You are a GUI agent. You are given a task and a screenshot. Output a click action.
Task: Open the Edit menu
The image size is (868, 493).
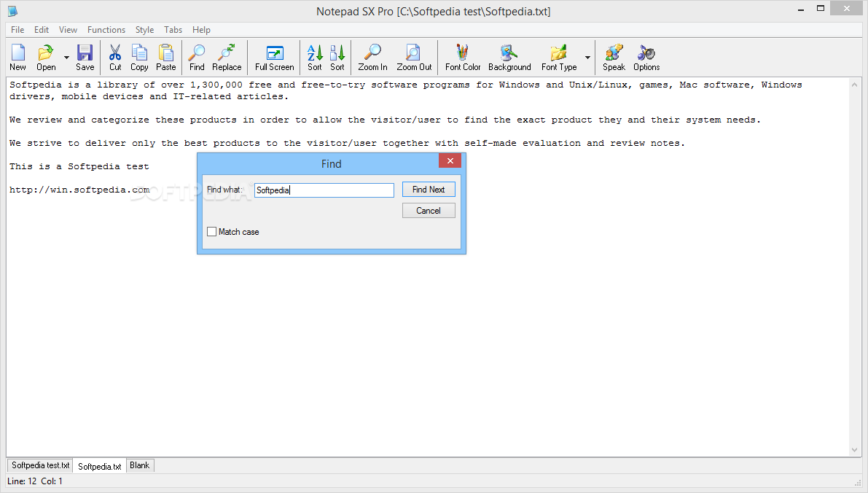click(42, 30)
